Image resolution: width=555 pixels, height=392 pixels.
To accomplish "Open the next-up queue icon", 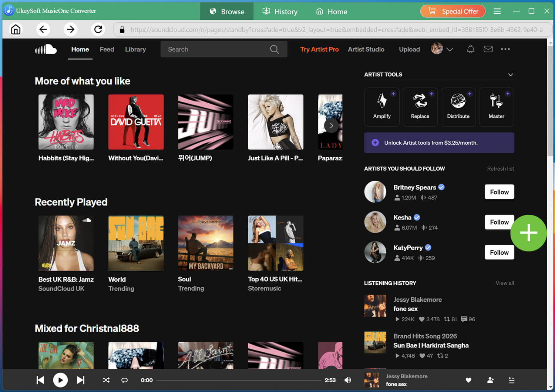I will (512, 380).
